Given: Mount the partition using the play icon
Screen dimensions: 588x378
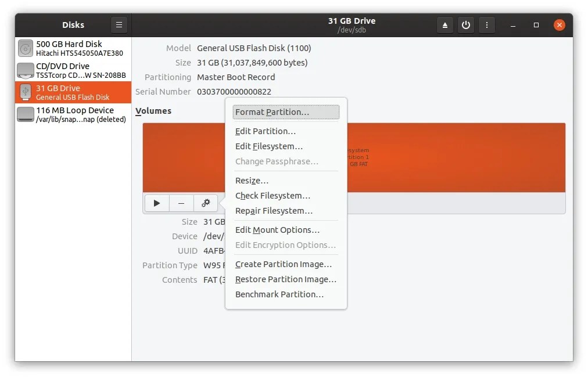Looking at the screenshot, I should tap(156, 203).
